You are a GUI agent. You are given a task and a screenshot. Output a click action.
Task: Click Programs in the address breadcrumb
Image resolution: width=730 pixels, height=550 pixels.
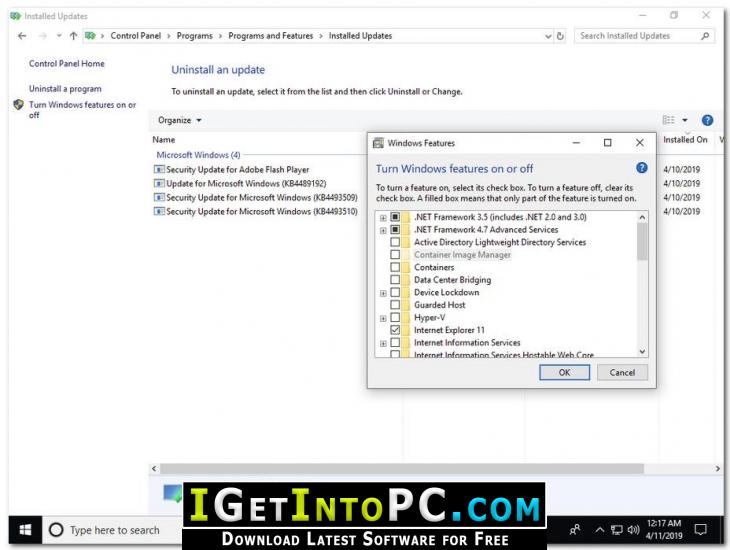click(195, 36)
